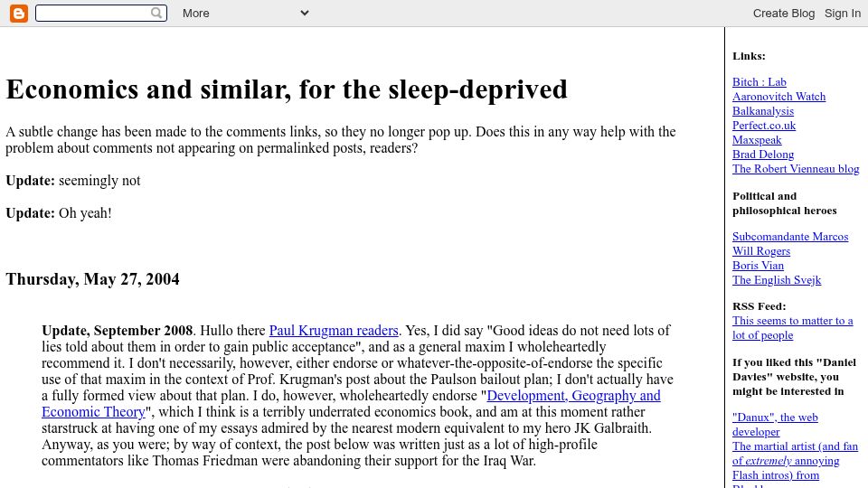
Task: Open RSS feed link 'This seems to matter'
Action: tap(792, 327)
